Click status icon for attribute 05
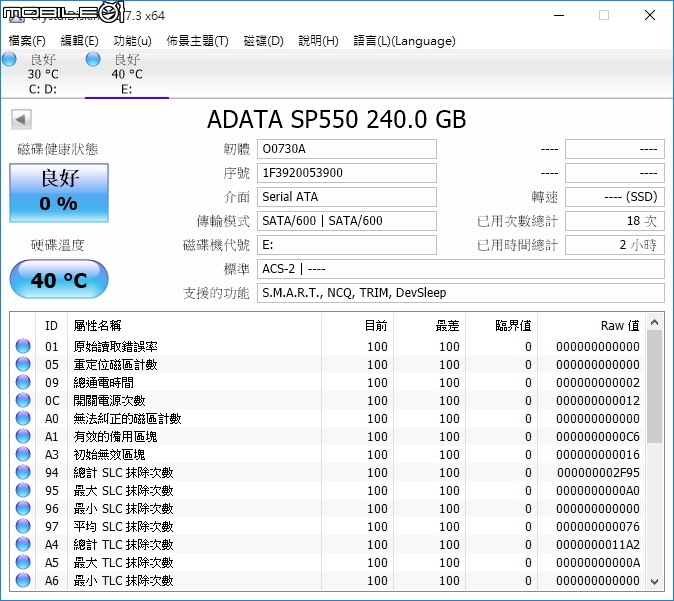This screenshot has height=601, width=674. tap(23, 364)
